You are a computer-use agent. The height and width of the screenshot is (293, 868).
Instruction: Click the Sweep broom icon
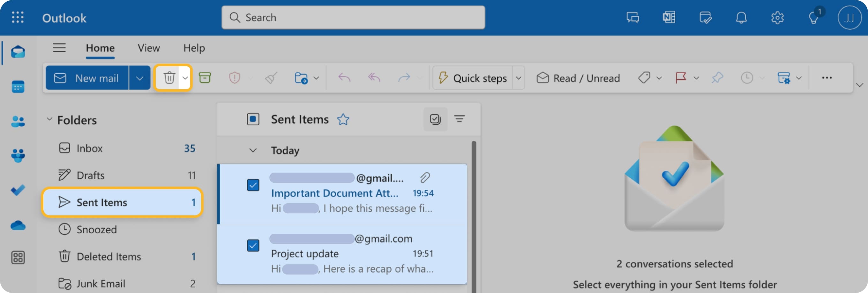point(270,77)
